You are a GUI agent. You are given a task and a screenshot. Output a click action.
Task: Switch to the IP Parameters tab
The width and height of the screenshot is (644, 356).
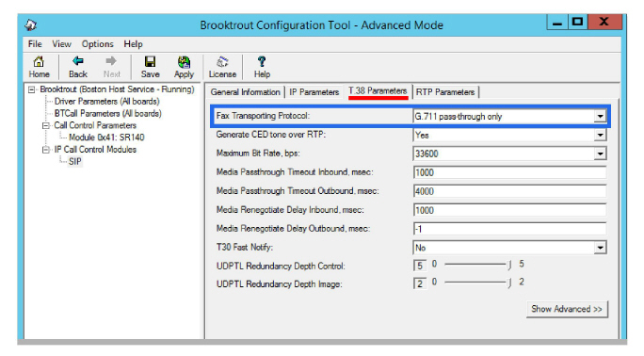(314, 92)
